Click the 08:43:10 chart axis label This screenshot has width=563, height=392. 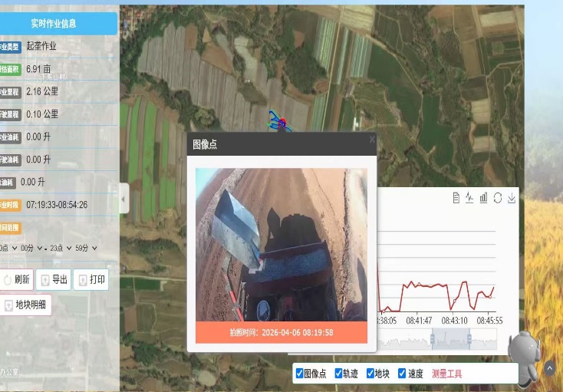tap(454, 320)
